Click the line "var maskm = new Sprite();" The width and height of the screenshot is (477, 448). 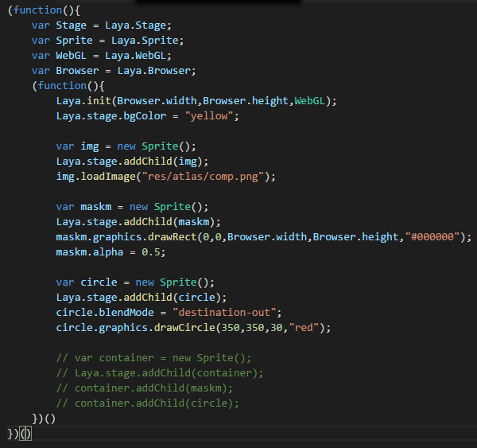pyautogui.click(x=132, y=207)
